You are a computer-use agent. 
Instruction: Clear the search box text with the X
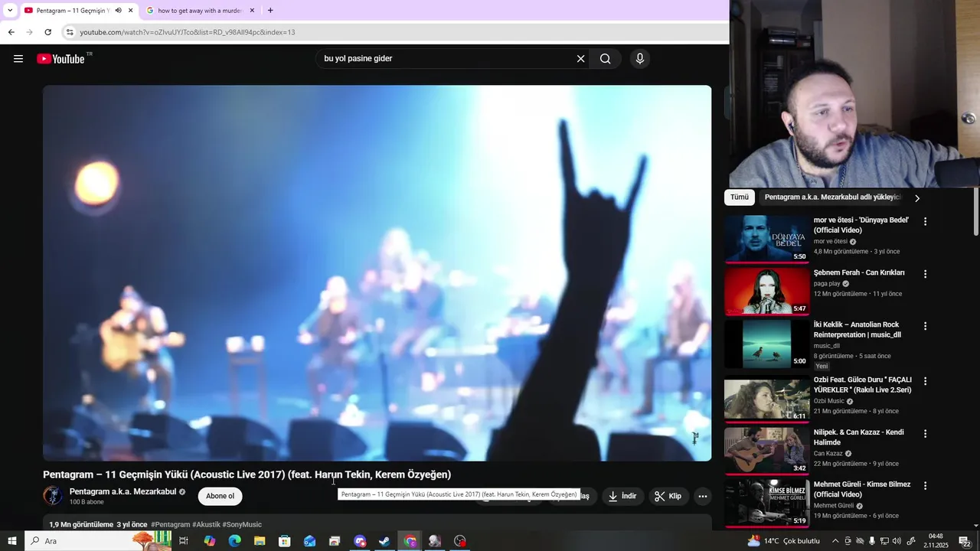580,59
